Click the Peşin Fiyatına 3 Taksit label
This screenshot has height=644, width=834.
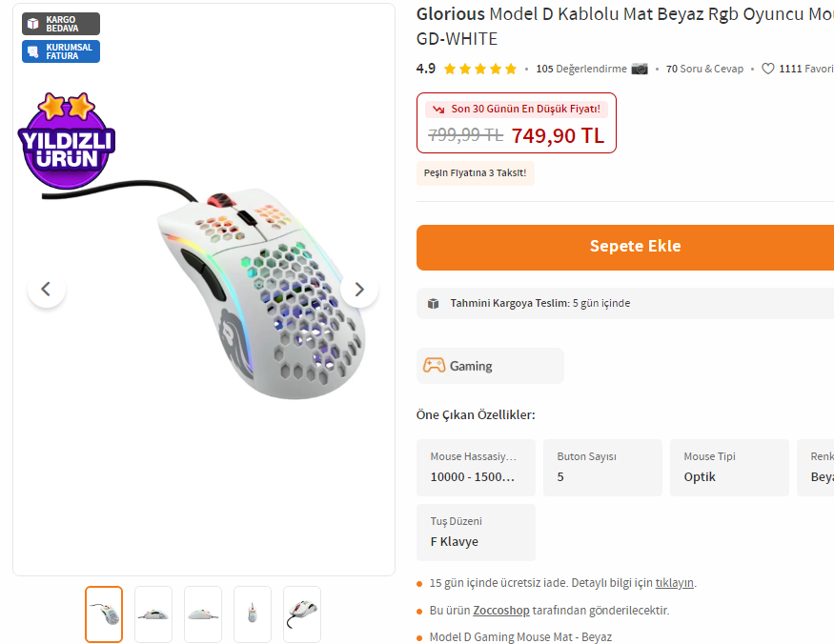pyautogui.click(x=475, y=173)
